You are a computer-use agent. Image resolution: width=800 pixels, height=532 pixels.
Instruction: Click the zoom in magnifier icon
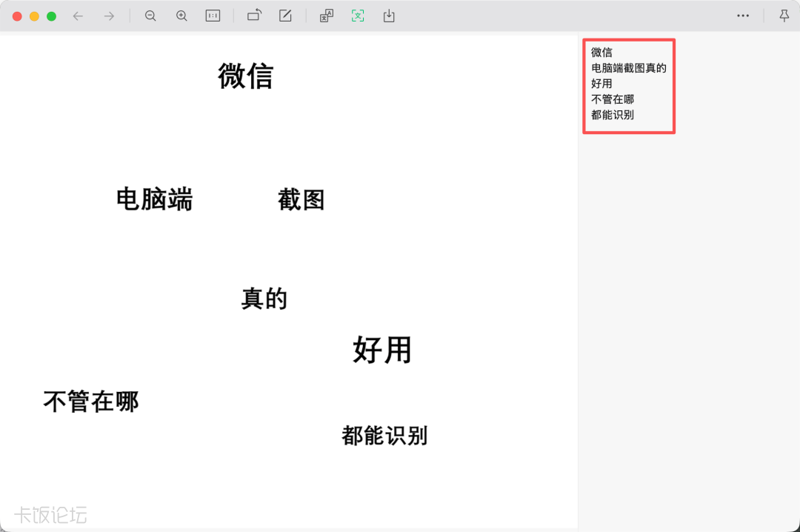(181, 16)
